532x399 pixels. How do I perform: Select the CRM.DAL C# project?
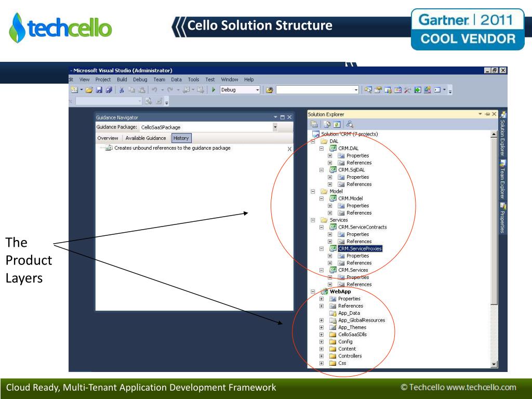[348, 148]
